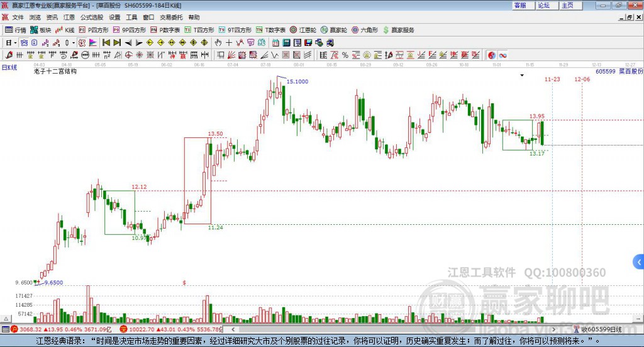This screenshot has width=644, height=347.
Task: Click the floppy disk save icon
Action: tap(308, 43)
